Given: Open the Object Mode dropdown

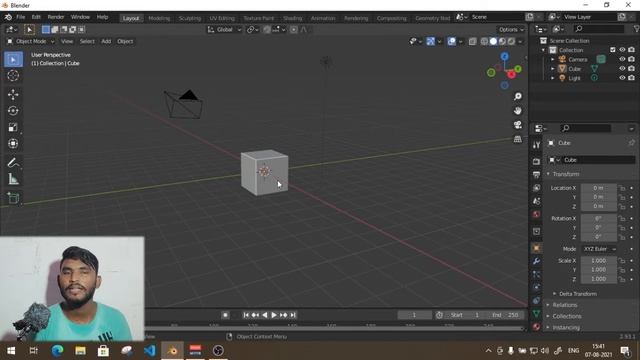Looking at the screenshot, I should (x=31, y=41).
